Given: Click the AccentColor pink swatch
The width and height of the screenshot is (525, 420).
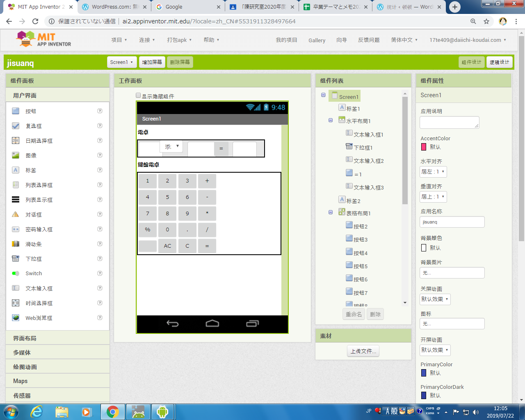Looking at the screenshot, I should (424, 147).
